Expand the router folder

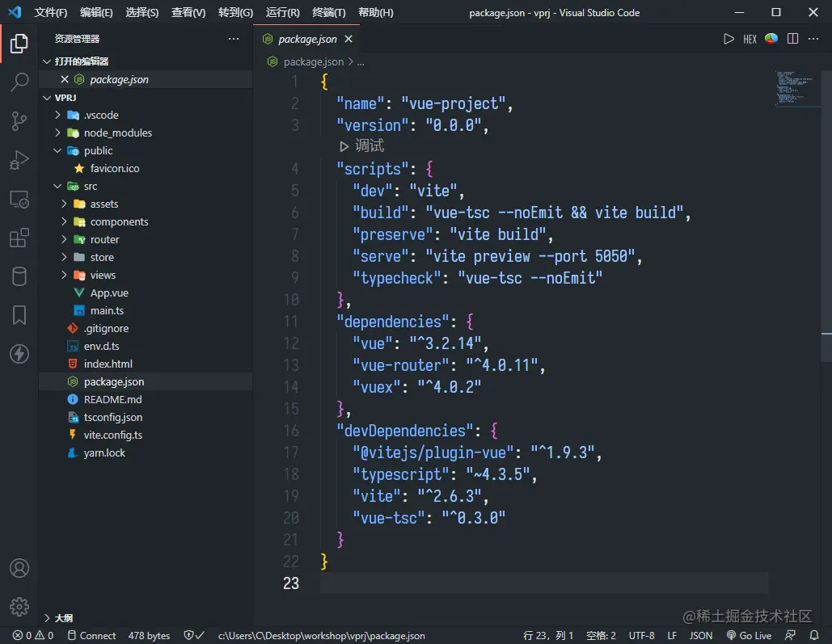pos(64,239)
